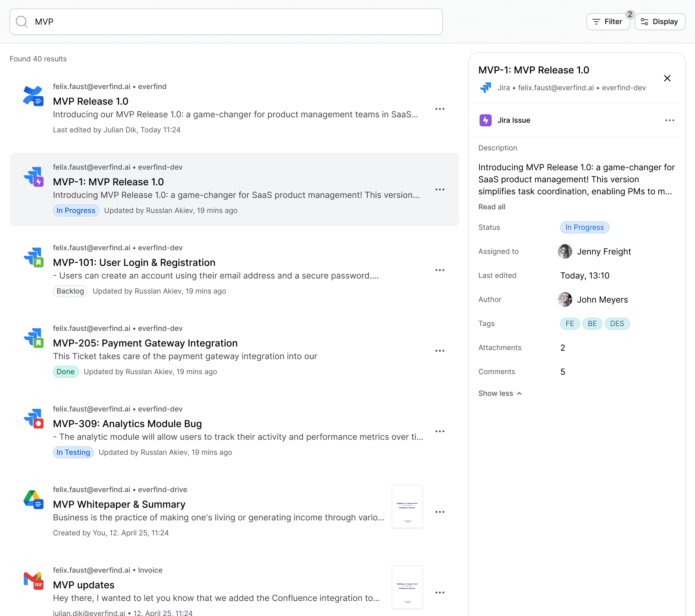Click the Comments count 5
This screenshot has height=616, width=695.
pyautogui.click(x=563, y=372)
